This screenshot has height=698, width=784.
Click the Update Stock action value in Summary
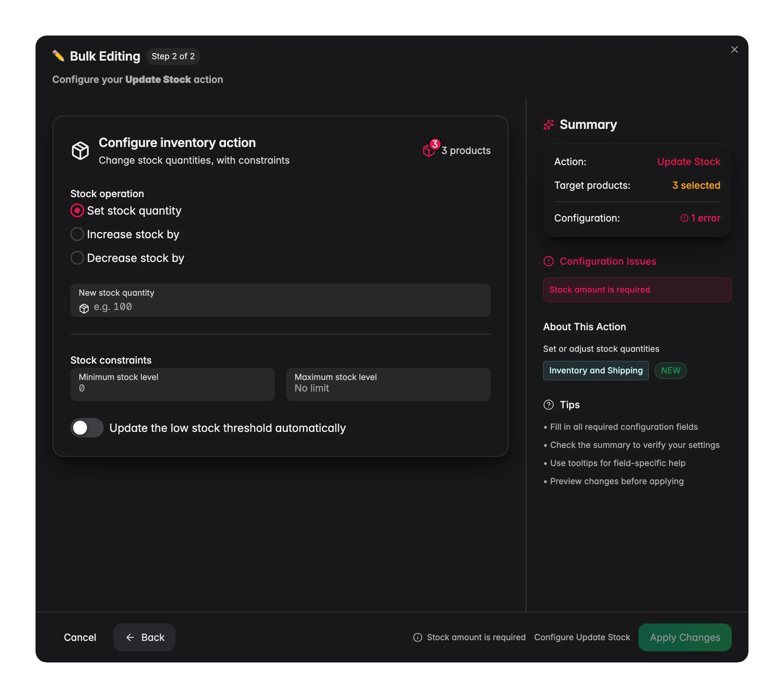(x=689, y=162)
